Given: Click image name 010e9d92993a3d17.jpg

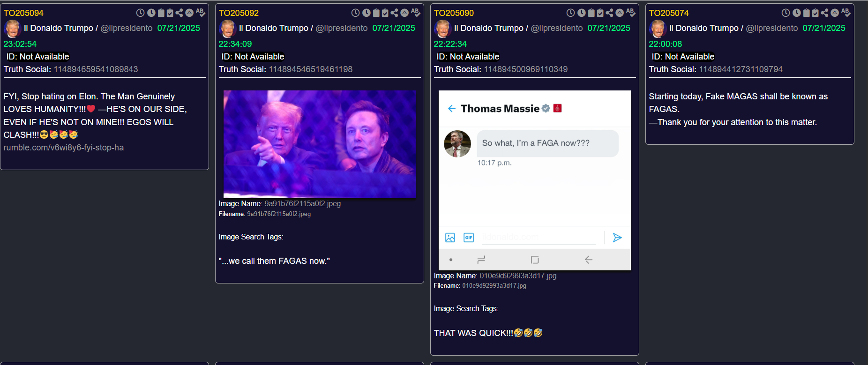Looking at the screenshot, I should (518, 276).
